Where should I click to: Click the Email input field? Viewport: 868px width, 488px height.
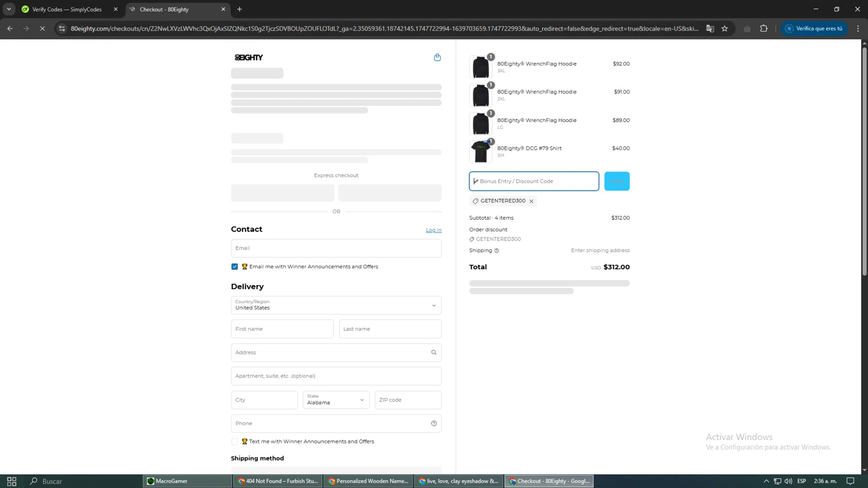[x=336, y=248]
